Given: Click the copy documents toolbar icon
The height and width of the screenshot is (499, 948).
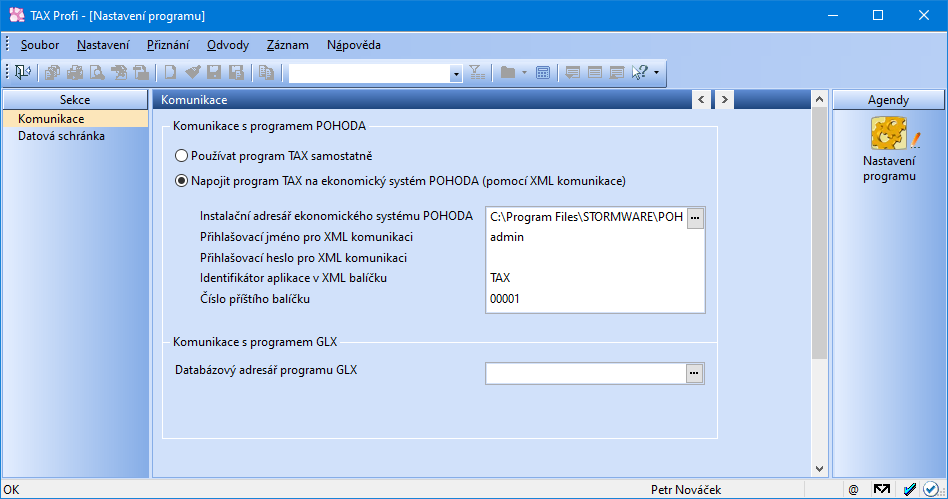Looking at the screenshot, I should click(x=53, y=73).
